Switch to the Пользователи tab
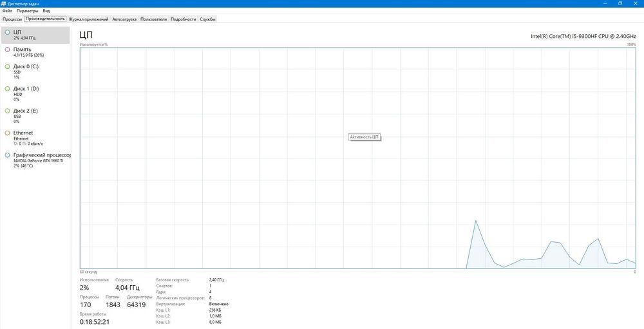Image resolution: width=644 pixels, height=329 pixels. (x=154, y=19)
